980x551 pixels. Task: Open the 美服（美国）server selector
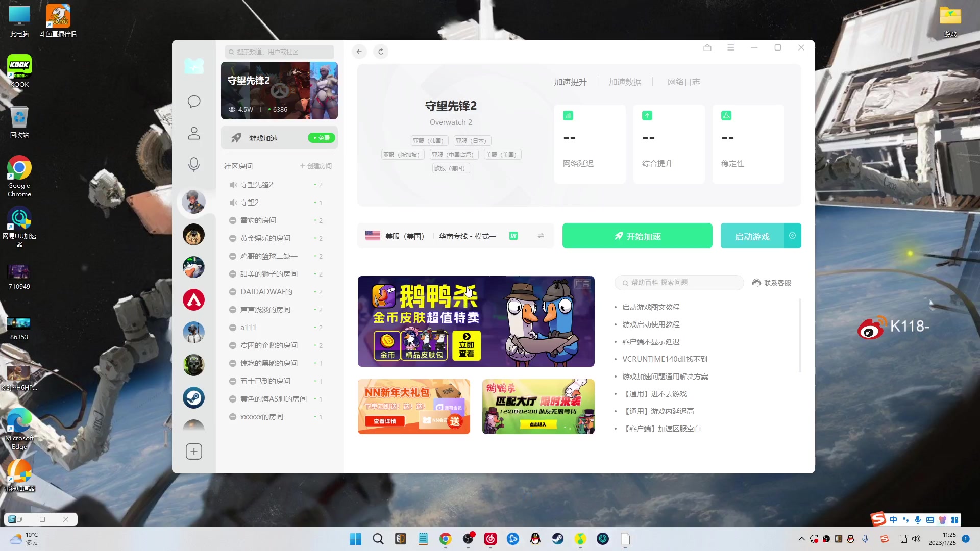click(396, 236)
